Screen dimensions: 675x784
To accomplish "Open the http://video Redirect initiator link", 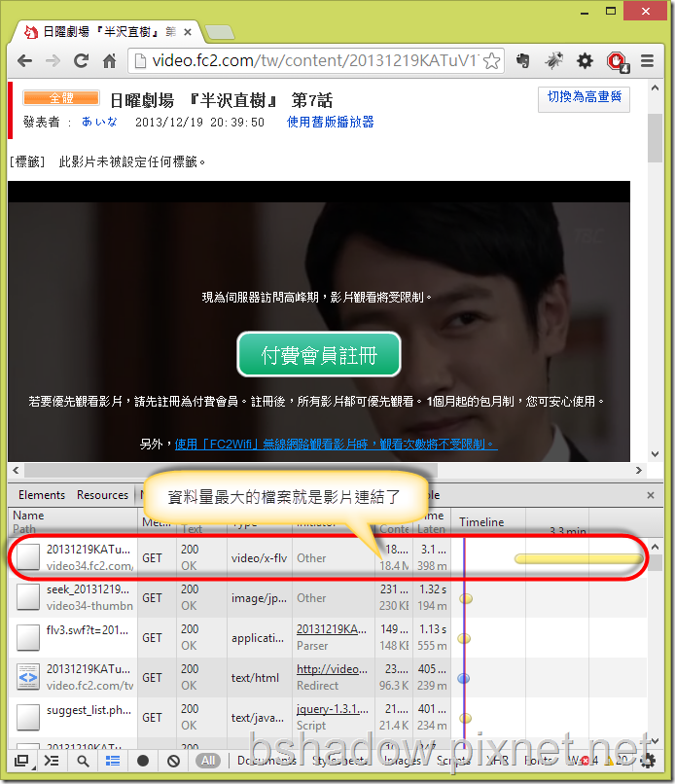I will (x=332, y=669).
